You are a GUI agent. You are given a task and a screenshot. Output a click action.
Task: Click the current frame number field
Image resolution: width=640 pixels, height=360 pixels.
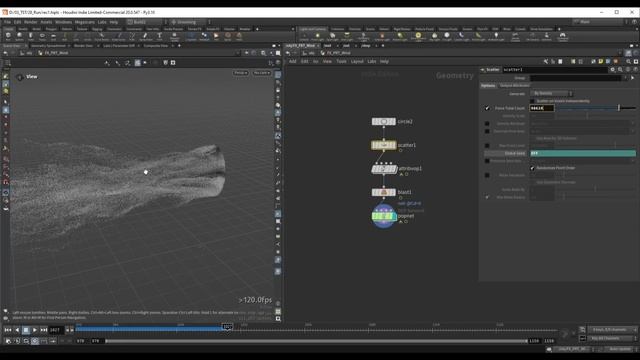click(x=56, y=330)
